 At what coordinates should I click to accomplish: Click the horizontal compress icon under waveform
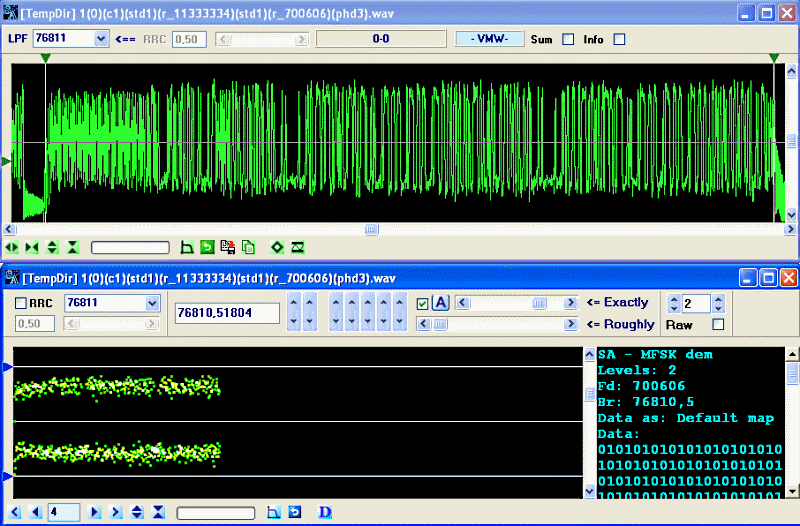click(x=32, y=247)
